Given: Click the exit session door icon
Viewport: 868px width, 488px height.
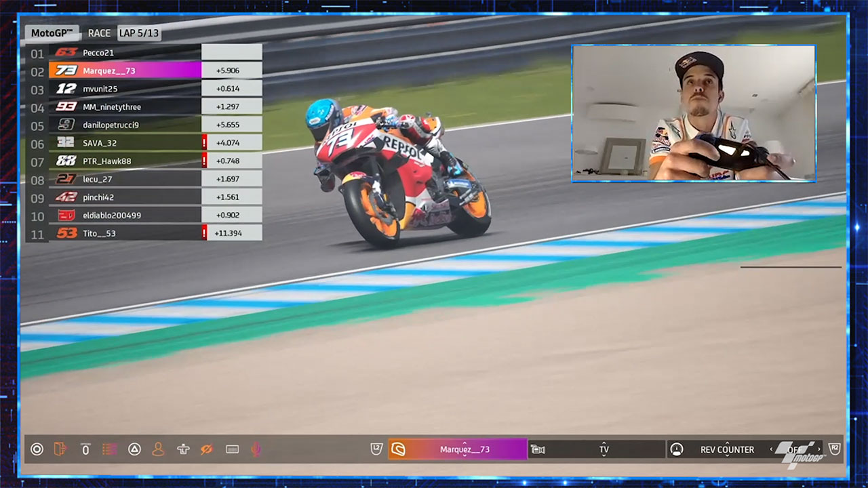Looking at the screenshot, I should pos(62,449).
